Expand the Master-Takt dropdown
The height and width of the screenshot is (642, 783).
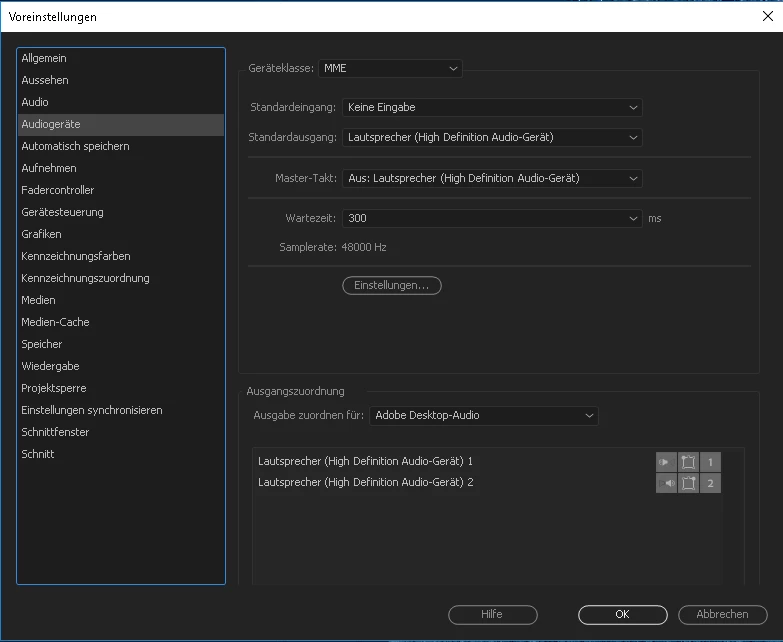tap(492, 178)
